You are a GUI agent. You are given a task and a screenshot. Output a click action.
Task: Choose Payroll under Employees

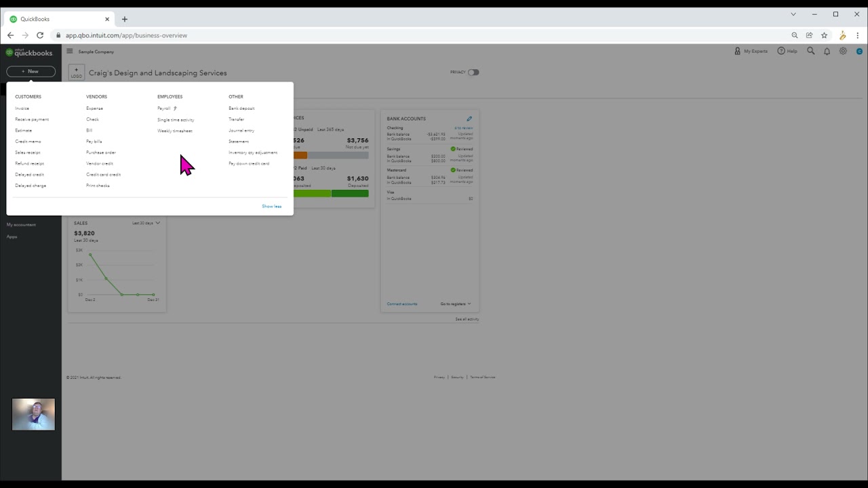164,108
